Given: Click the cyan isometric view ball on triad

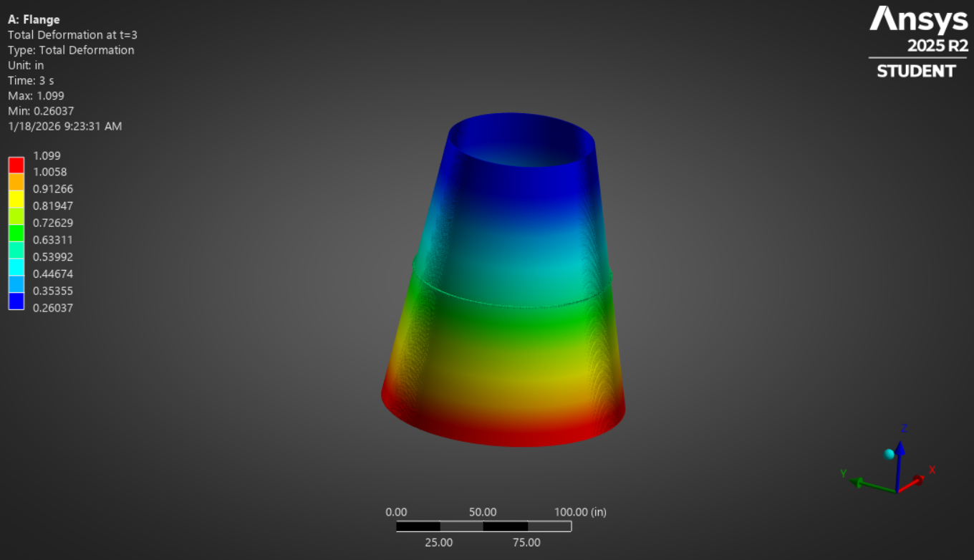Looking at the screenshot, I should tap(889, 454).
